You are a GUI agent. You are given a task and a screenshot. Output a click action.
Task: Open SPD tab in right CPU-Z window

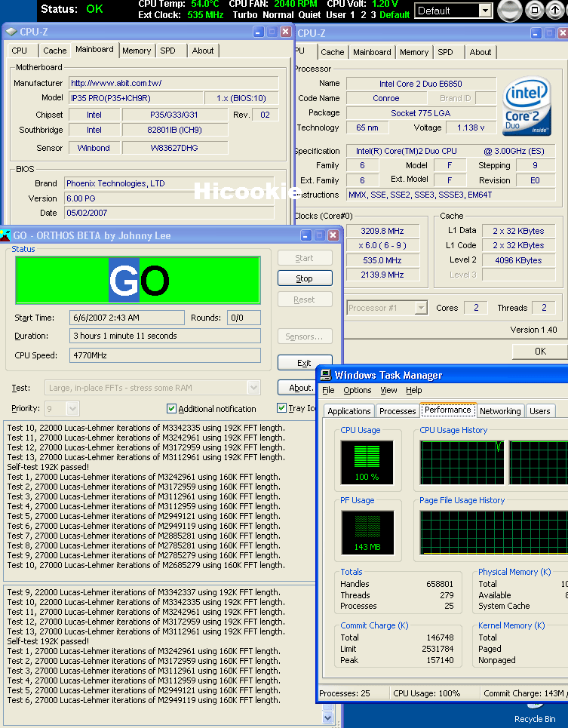click(445, 53)
